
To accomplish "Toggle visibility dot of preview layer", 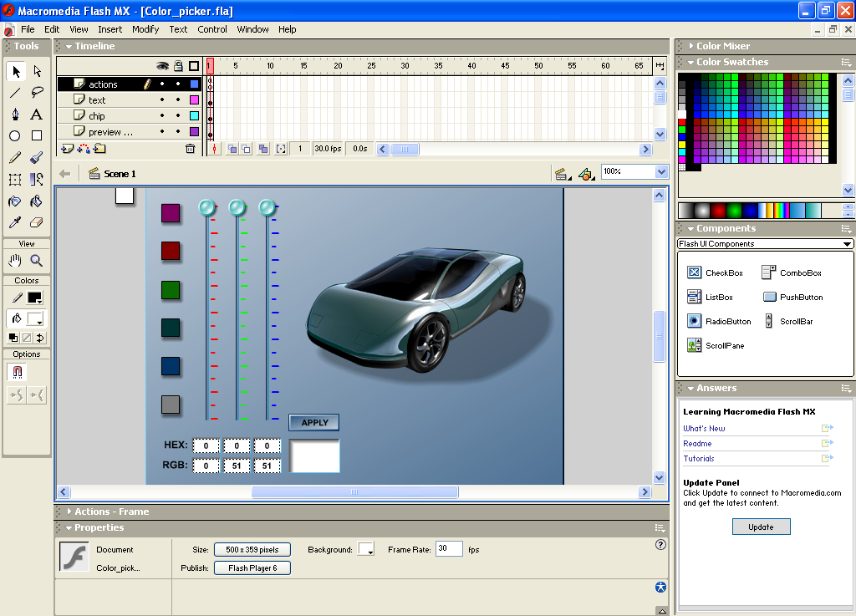I will coord(162,131).
